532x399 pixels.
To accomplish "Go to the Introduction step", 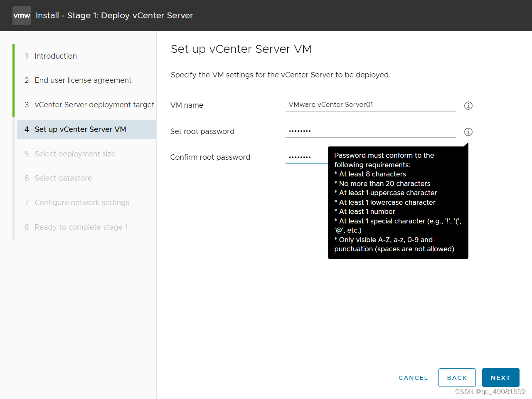I will pyautogui.click(x=56, y=56).
